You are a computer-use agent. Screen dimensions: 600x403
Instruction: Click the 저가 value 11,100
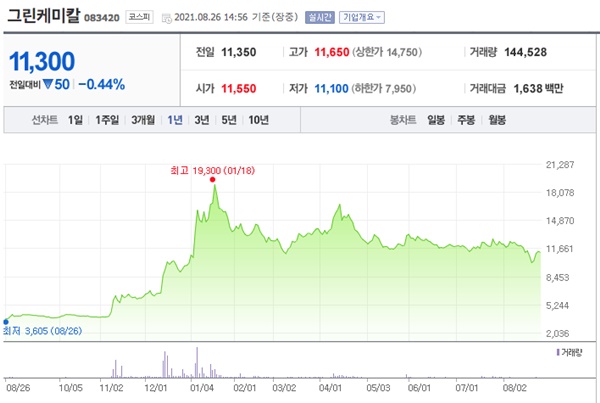(x=331, y=89)
